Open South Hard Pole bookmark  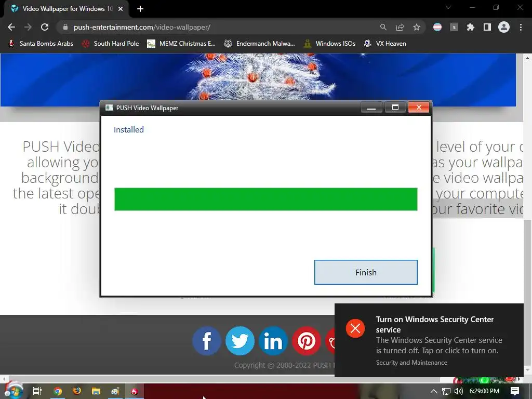[x=111, y=44]
